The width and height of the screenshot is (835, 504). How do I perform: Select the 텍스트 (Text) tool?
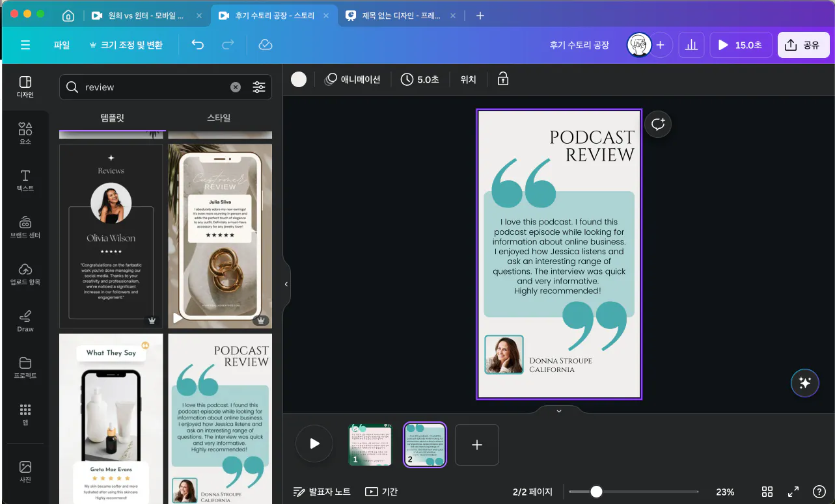coord(25,180)
